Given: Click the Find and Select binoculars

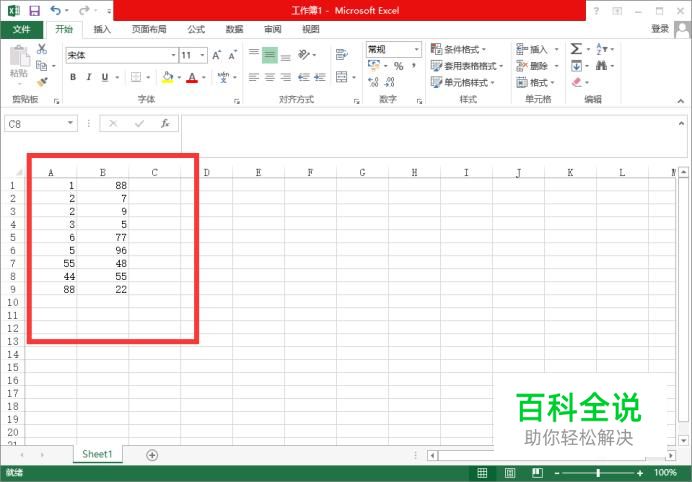Looking at the screenshot, I should tap(601, 66).
